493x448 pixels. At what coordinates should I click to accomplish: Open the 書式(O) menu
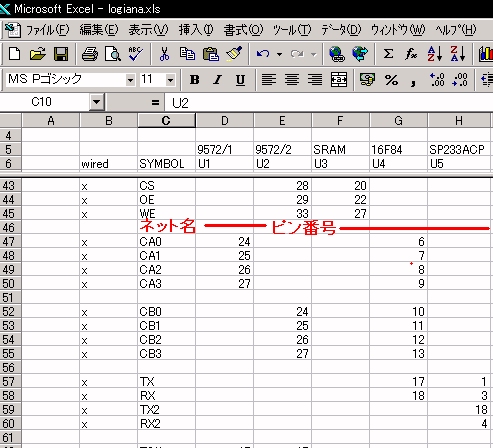click(x=243, y=30)
